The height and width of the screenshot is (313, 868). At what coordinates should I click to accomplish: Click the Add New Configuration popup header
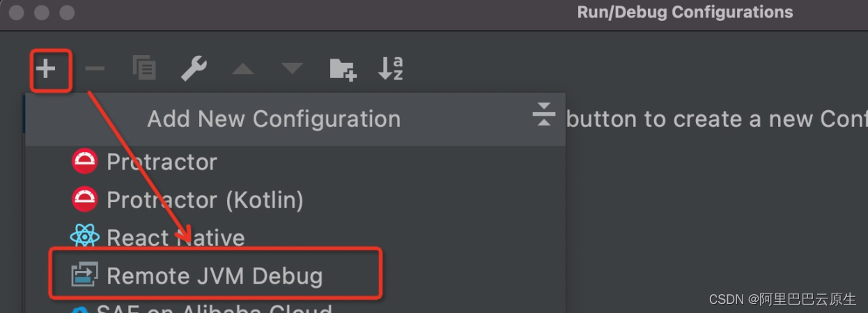click(x=274, y=119)
